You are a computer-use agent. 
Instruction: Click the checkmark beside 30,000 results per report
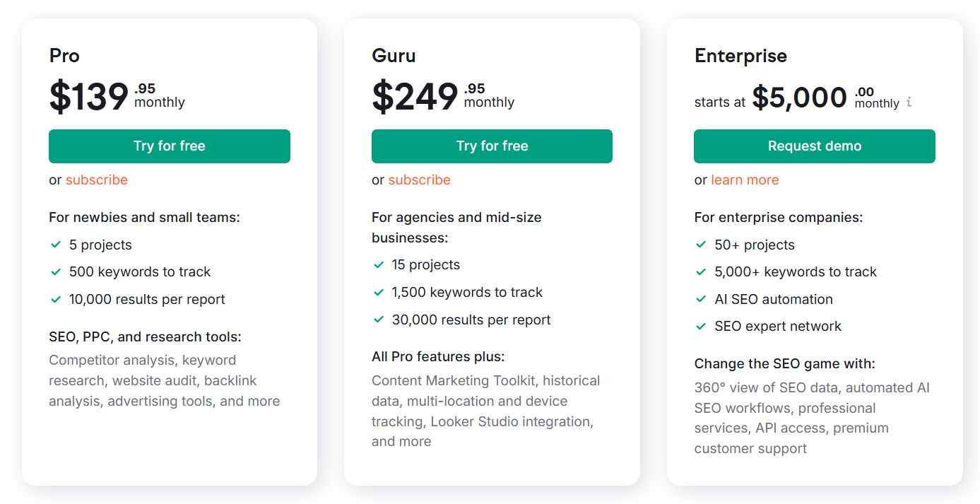pyautogui.click(x=379, y=320)
